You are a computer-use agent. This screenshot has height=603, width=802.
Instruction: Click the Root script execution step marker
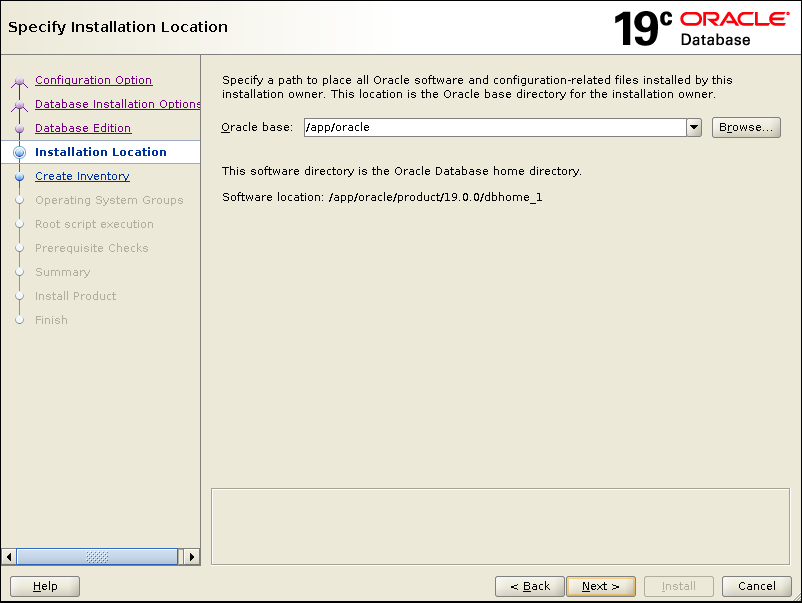tap(19, 224)
